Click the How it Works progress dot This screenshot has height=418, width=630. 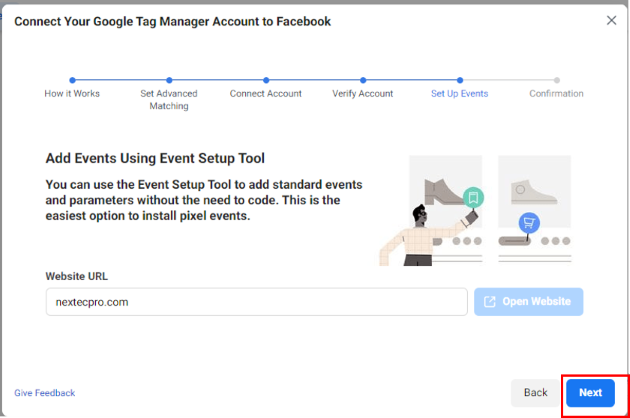click(x=72, y=80)
